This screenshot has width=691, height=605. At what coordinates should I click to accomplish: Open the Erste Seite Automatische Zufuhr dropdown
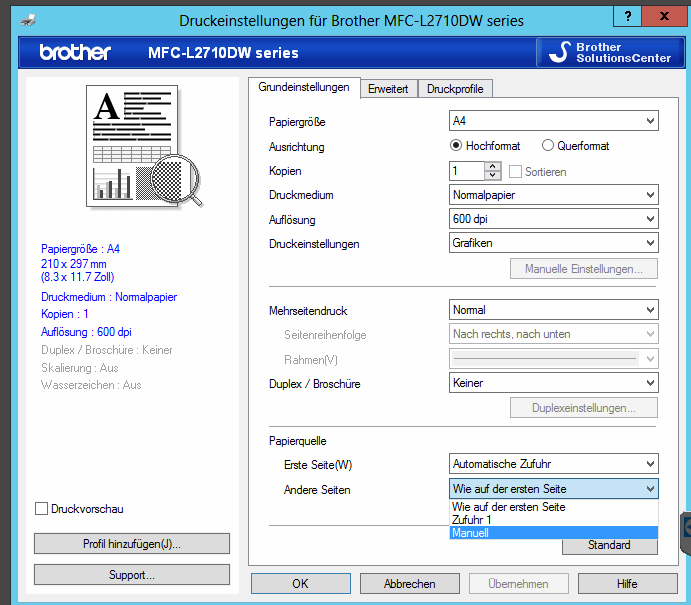tap(554, 464)
